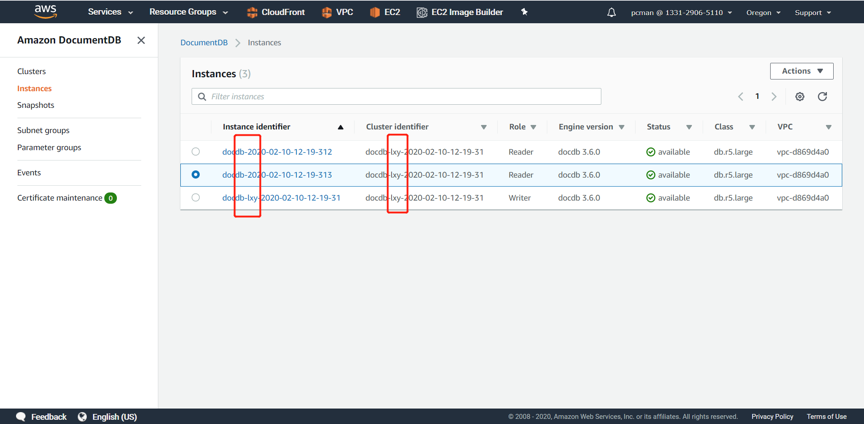The image size is (864, 424).
Task: Open the CloudFront service shortcut
Action: tap(276, 13)
